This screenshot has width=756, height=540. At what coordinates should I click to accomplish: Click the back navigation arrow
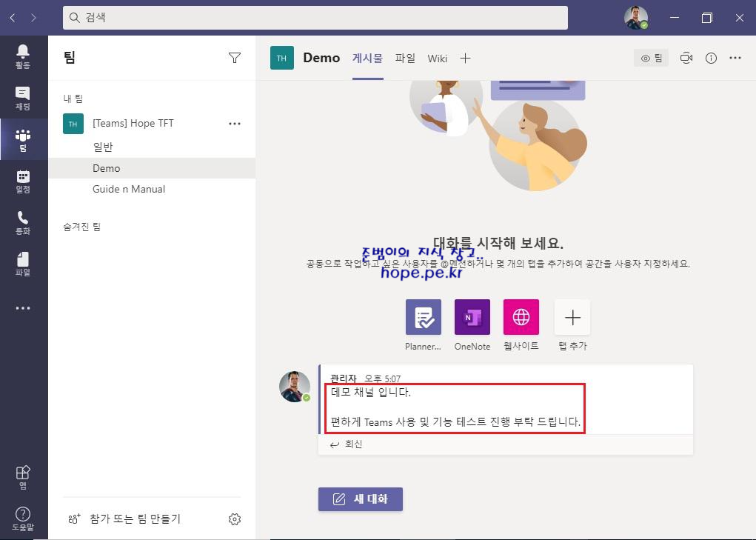(x=13, y=18)
